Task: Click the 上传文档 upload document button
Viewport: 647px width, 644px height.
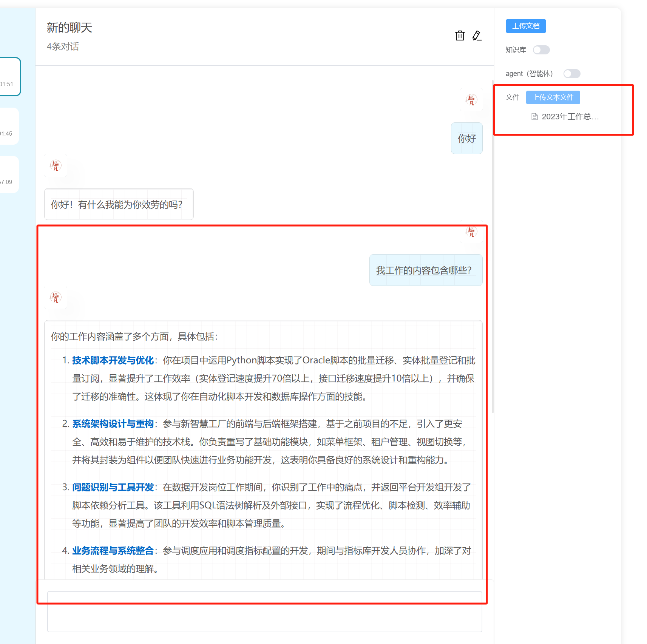Action: [525, 26]
